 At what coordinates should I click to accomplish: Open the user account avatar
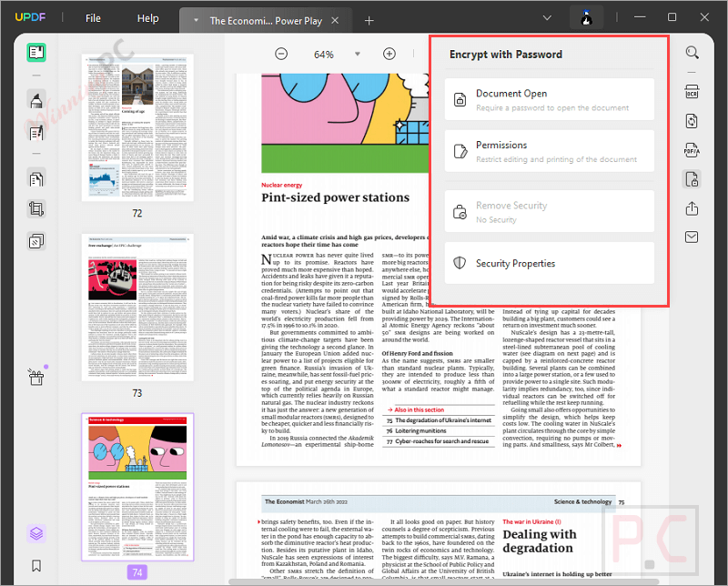coord(586,17)
